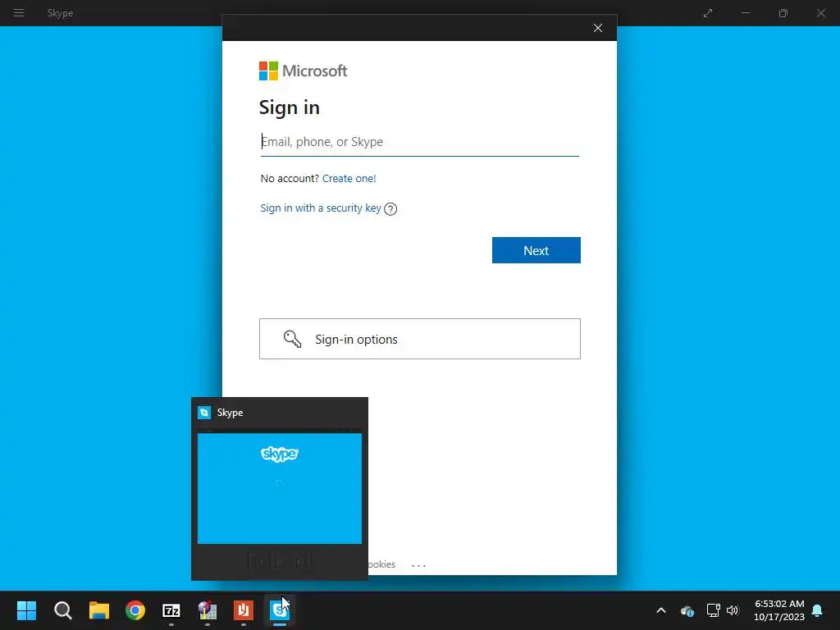The width and height of the screenshot is (840, 630).
Task: Toggle Skype full-screen expand arrow
Action: click(x=708, y=13)
